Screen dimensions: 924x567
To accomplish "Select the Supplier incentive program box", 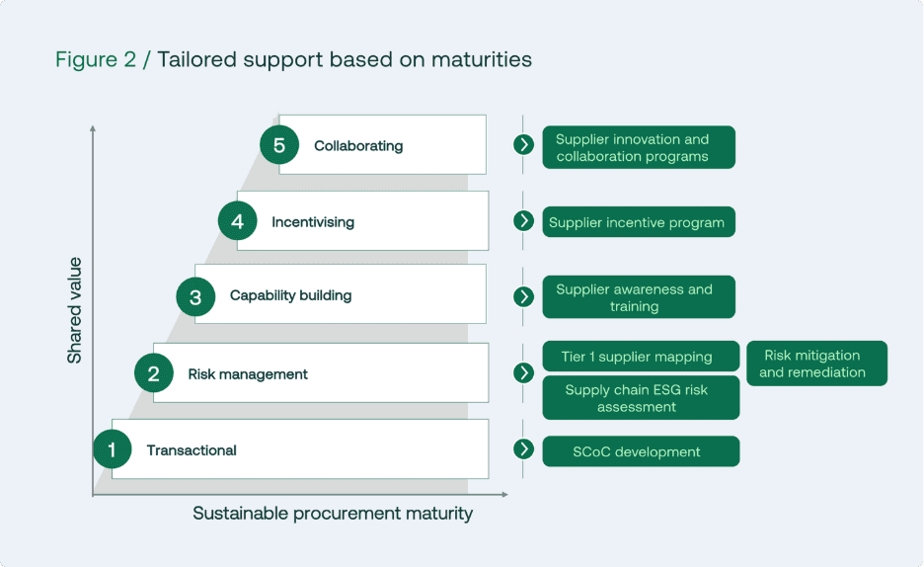I will coord(639,221).
